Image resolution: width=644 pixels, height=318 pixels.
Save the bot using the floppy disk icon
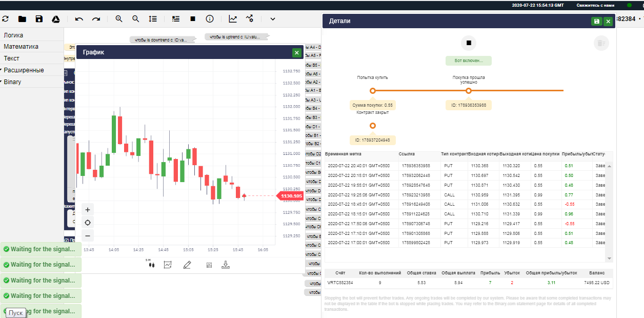pyautogui.click(x=39, y=19)
